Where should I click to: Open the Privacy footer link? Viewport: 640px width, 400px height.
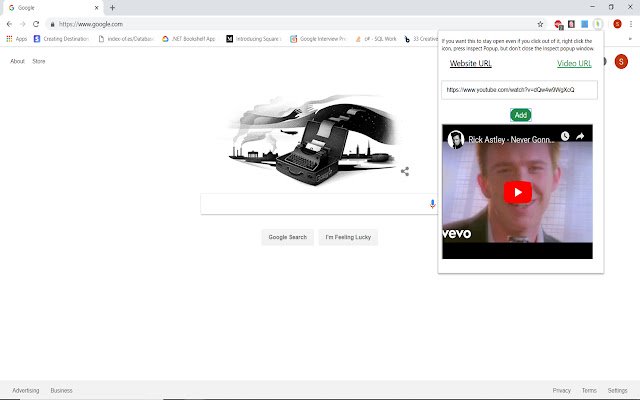click(562, 391)
